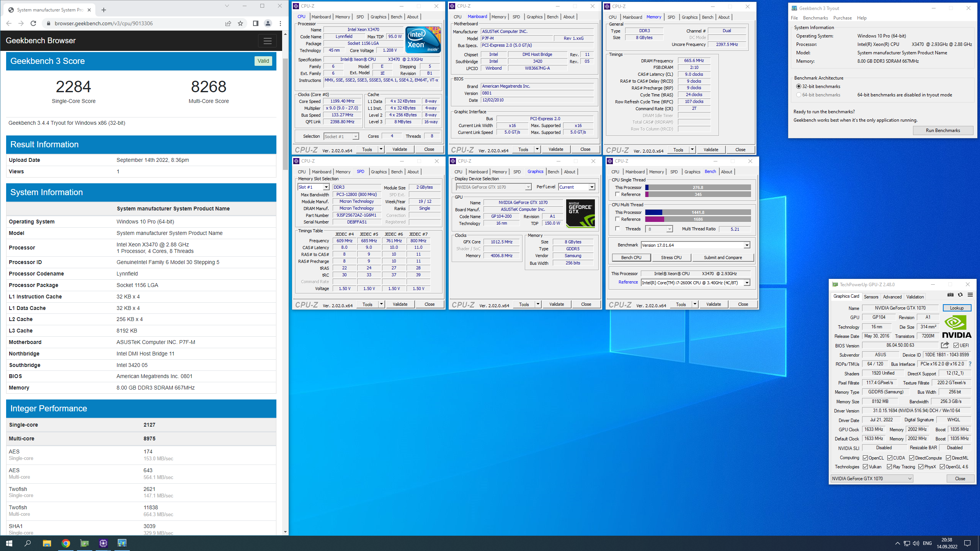
Task: Click CPU Multi Thread This Processor bar
Action: (698, 212)
